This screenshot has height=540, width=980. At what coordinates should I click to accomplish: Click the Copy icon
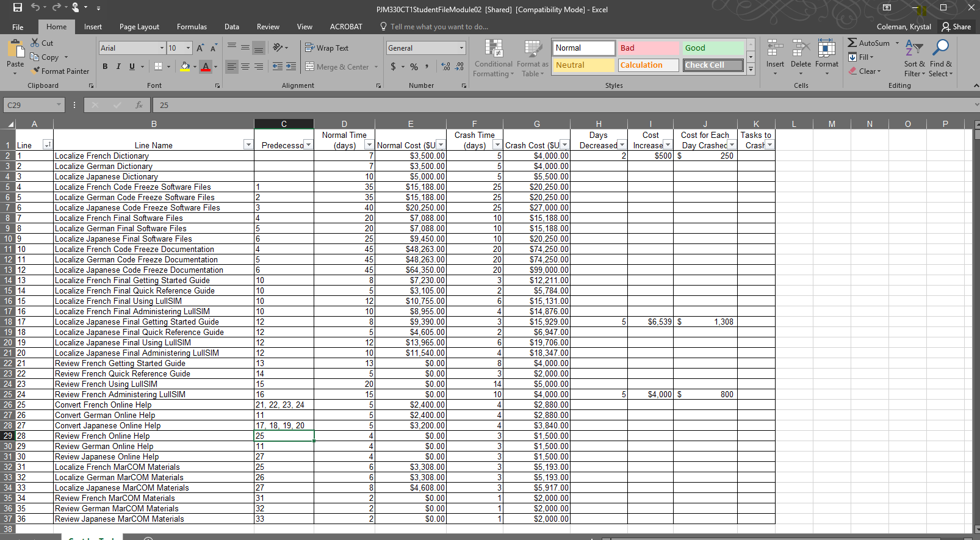coord(35,57)
